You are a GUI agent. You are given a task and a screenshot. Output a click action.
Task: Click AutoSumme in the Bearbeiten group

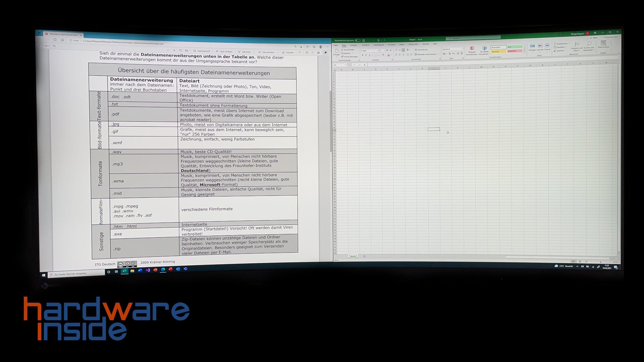click(x=561, y=44)
